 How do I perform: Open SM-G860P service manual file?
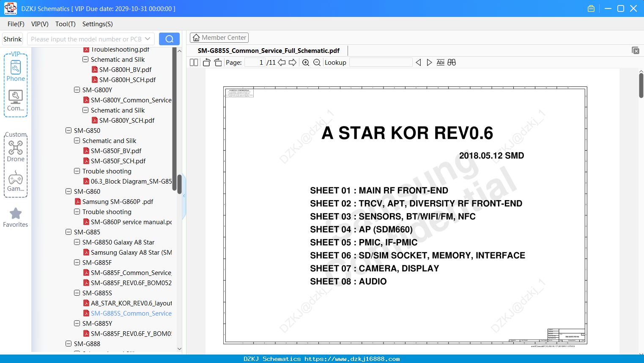[x=131, y=222]
